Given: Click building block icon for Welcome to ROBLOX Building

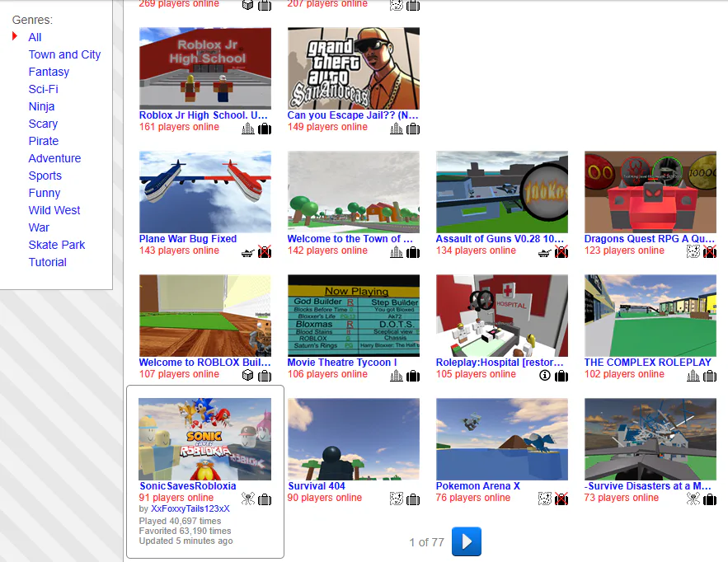Looking at the screenshot, I should [x=248, y=376].
